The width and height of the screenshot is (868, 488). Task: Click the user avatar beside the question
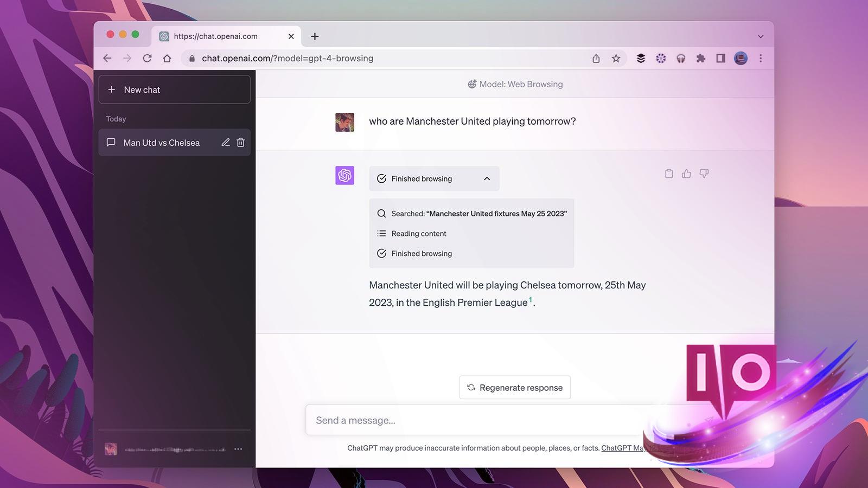(344, 122)
